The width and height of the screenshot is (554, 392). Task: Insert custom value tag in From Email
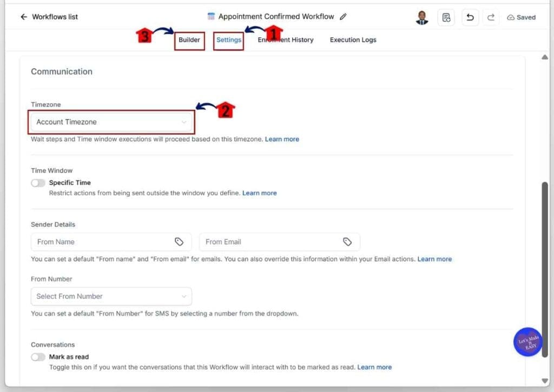click(347, 242)
